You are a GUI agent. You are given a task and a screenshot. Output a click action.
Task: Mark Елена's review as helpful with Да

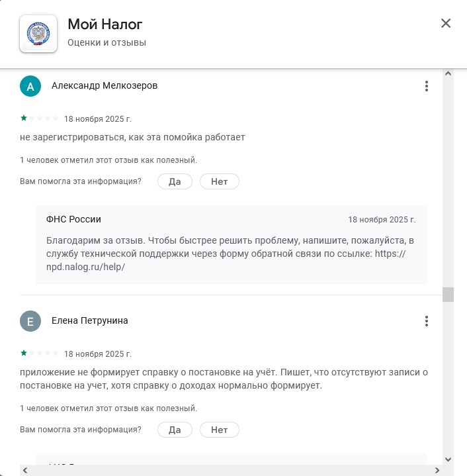tap(175, 430)
